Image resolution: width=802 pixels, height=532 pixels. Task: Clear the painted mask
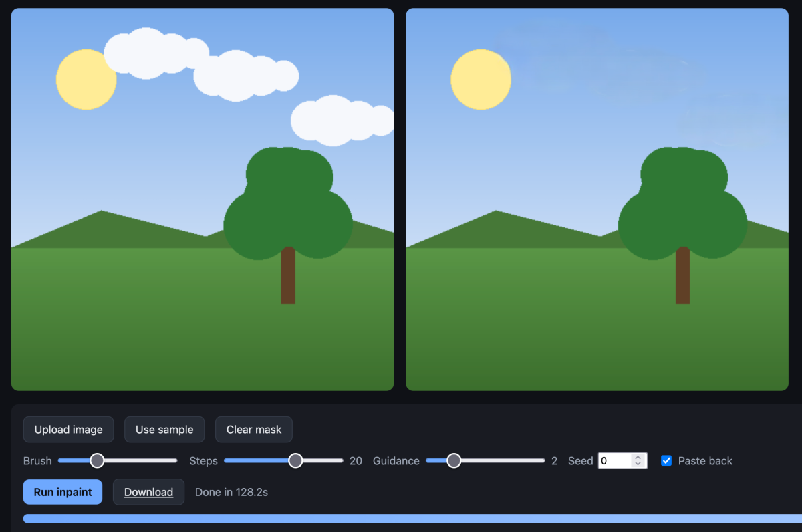click(254, 430)
